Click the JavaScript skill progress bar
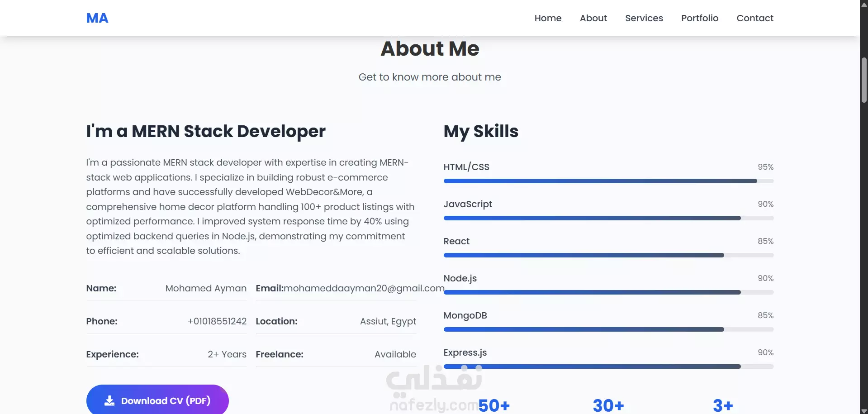The height and width of the screenshot is (414, 868). (608, 218)
